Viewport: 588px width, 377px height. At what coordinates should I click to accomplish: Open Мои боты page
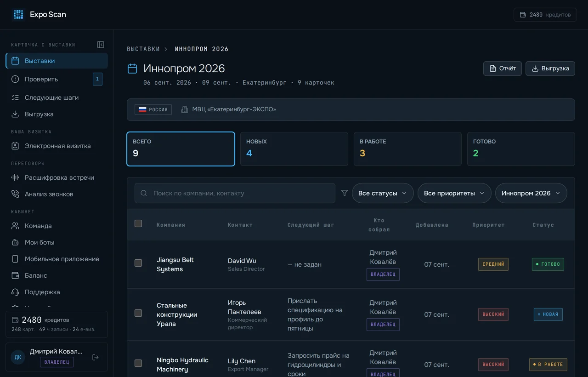pyautogui.click(x=57, y=242)
